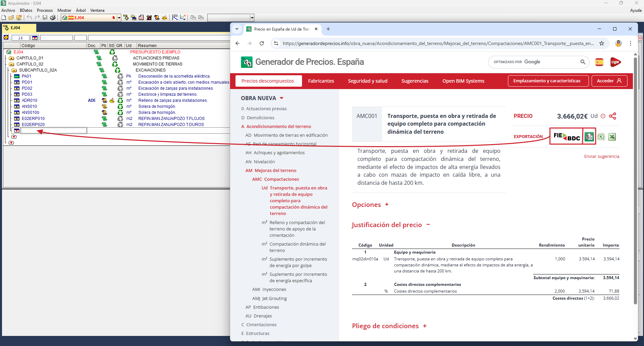Open the BDatos menu
Image resolution: width=644 pixels, height=346 pixels.
[x=26, y=10]
